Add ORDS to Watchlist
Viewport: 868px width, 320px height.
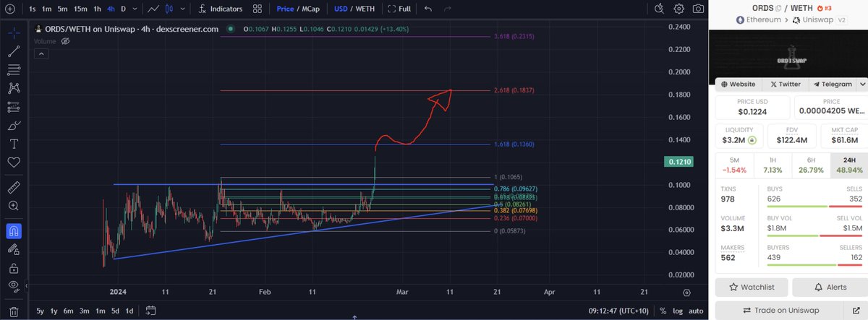[x=752, y=287]
